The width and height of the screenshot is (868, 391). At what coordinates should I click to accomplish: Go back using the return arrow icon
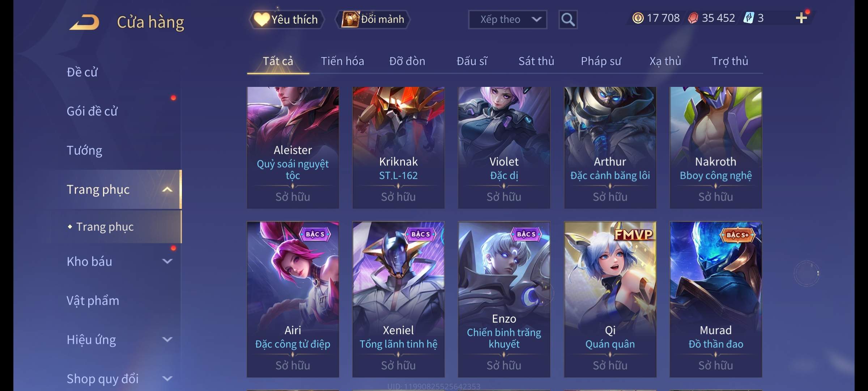click(85, 22)
